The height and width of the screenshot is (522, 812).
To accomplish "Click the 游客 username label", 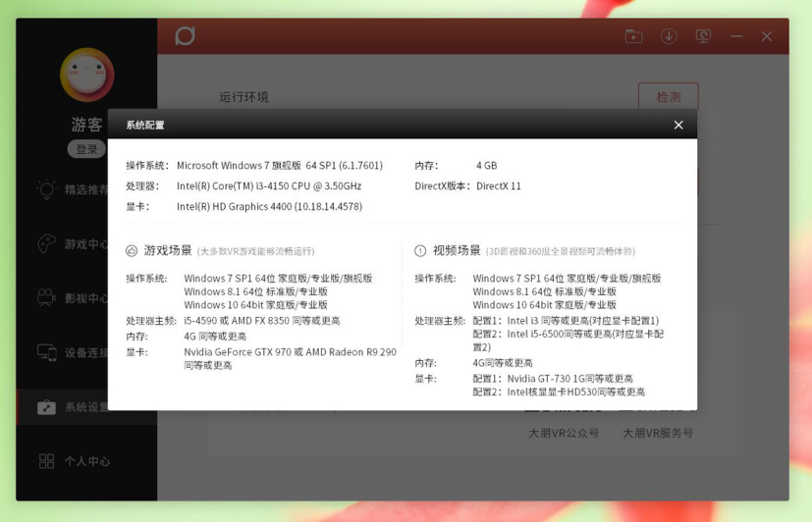I will 86,125.
